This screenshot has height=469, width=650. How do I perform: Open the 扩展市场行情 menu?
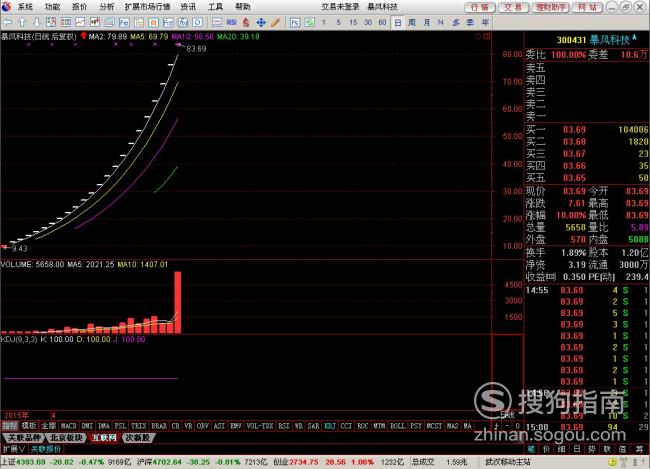pyautogui.click(x=148, y=7)
